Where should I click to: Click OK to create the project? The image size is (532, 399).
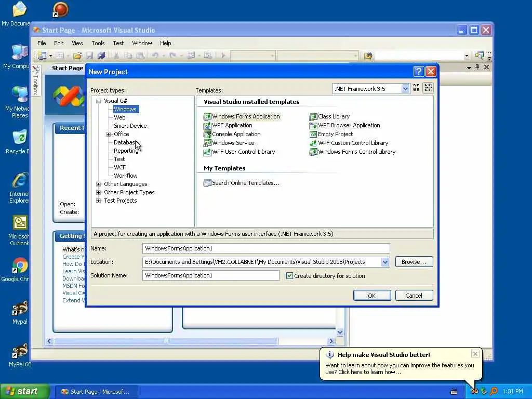tap(372, 296)
